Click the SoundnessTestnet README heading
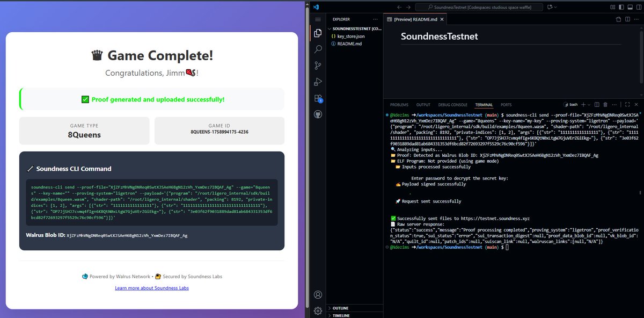 pyautogui.click(x=440, y=37)
